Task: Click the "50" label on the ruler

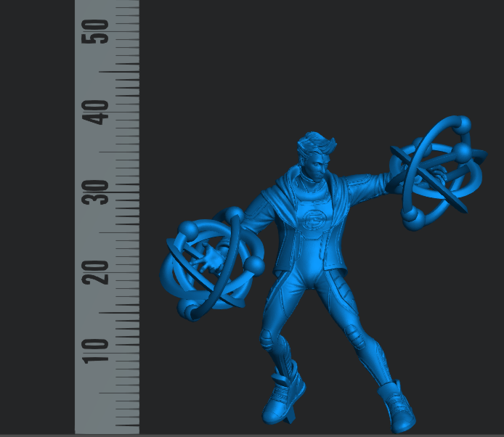Action: [x=95, y=31]
